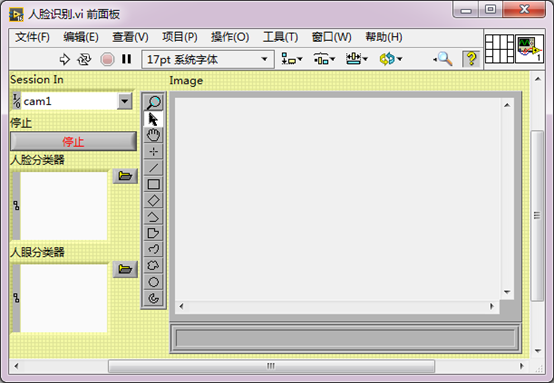Browse for the 人眼分类器 file with folder icon
The height and width of the screenshot is (383, 554).
coord(125,269)
